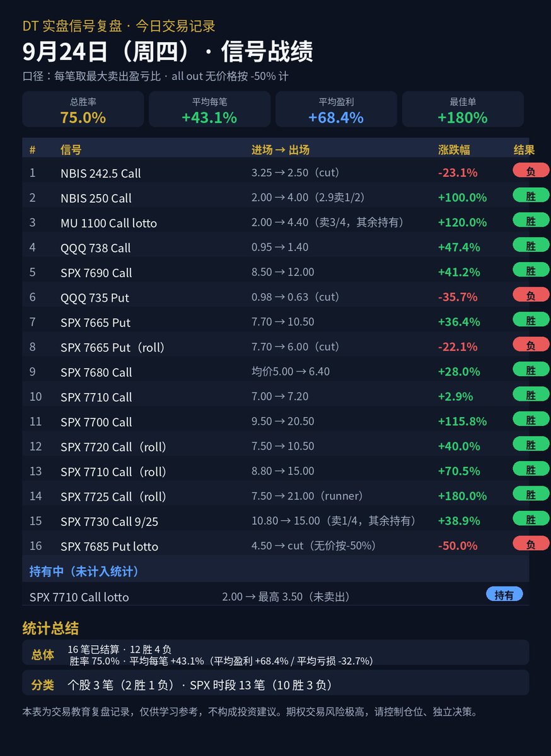Click the 负 badge on NBIS 242.5 Call row

(x=531, y=171)
